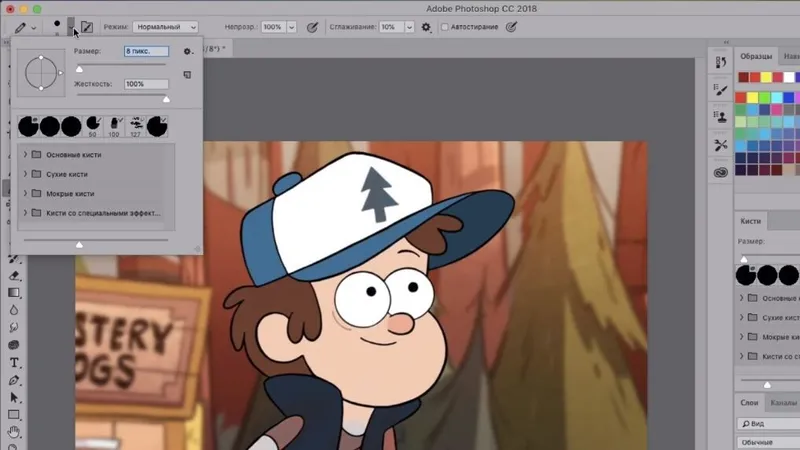Select the Path Selection arrow tool
This screenshot has width=800, height=450.
[14, 397]
